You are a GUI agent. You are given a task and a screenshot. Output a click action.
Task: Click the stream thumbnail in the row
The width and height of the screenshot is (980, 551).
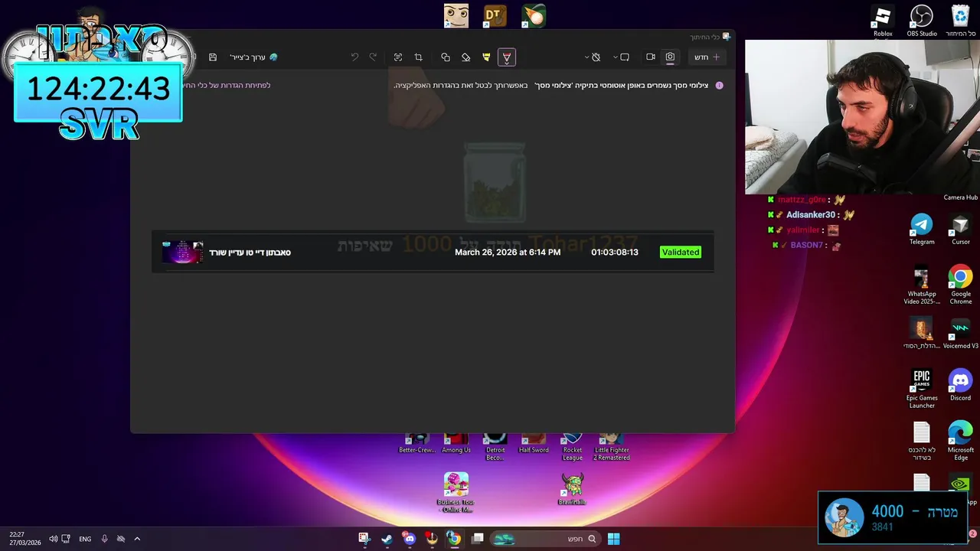coord(182,252)
